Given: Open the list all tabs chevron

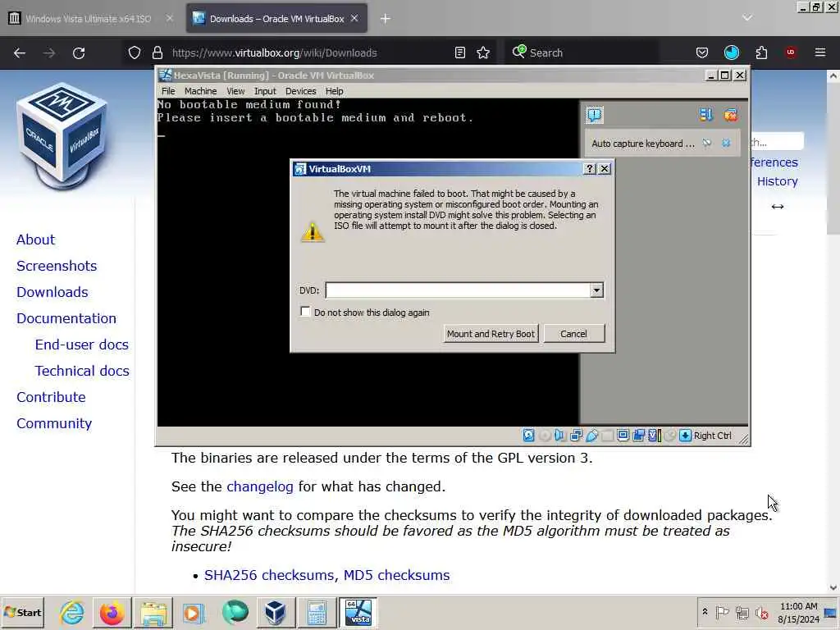Looking at the screenshot, I should (x=747, y=18).
